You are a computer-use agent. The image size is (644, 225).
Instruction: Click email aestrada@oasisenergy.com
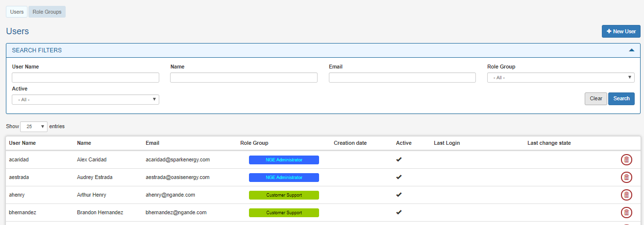[177, 177]
